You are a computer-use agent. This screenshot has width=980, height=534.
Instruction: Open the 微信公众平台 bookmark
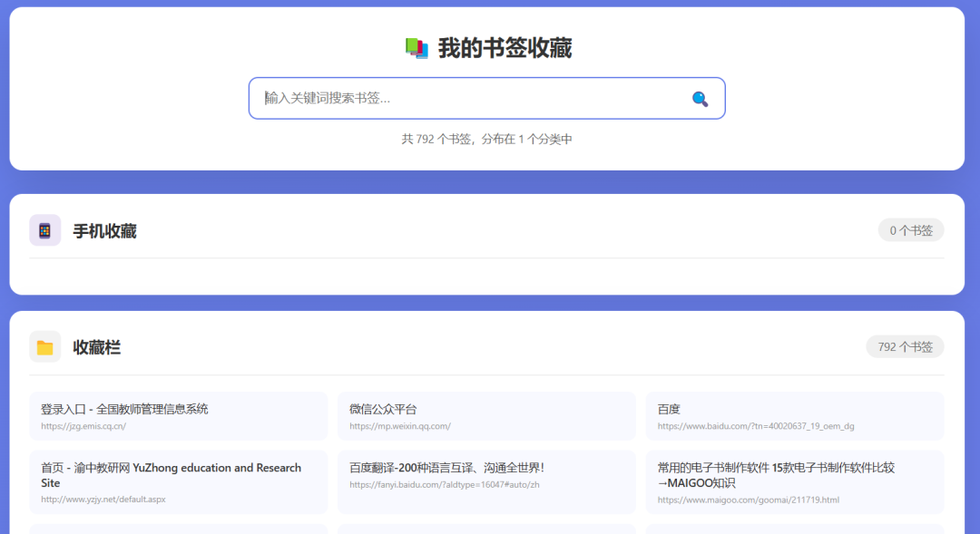486,416
